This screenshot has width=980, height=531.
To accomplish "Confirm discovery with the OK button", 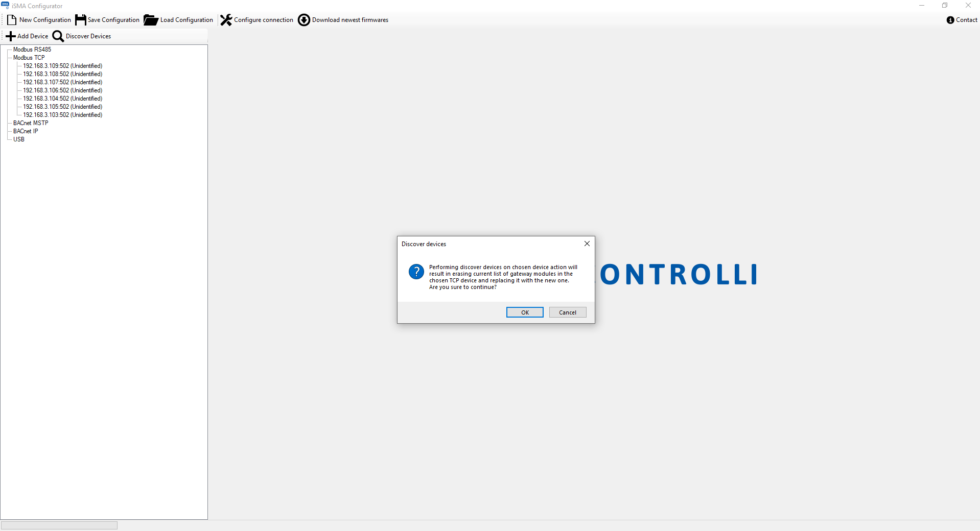I will point(525,312).
